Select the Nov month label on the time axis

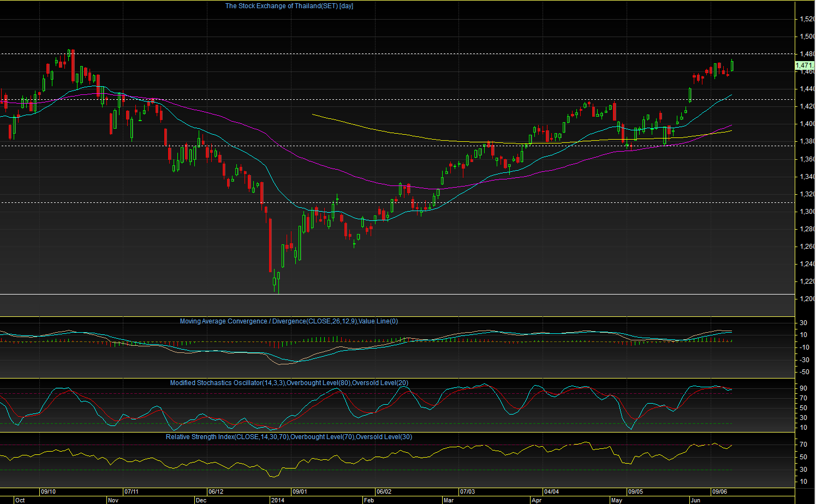point(113,500)
